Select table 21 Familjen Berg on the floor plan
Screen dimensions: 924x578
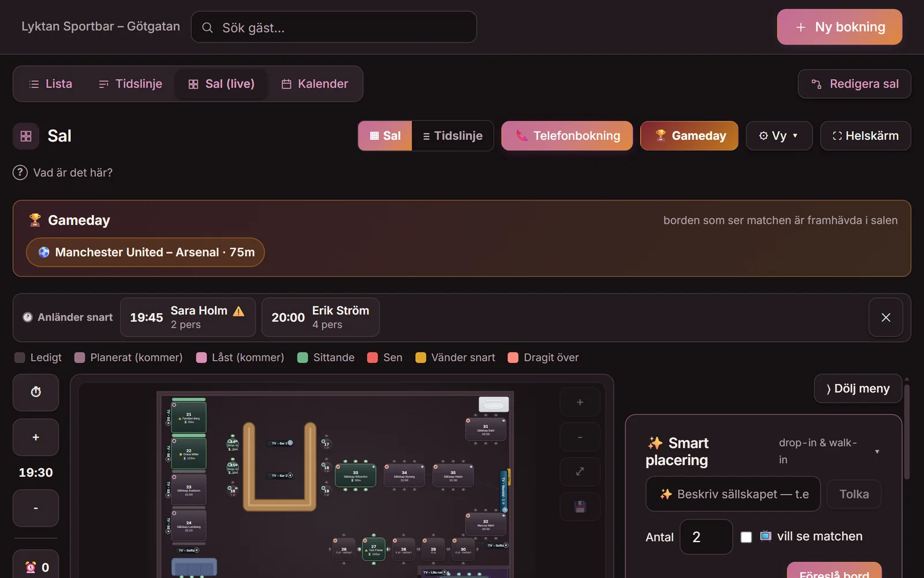[x=189, y=417]
